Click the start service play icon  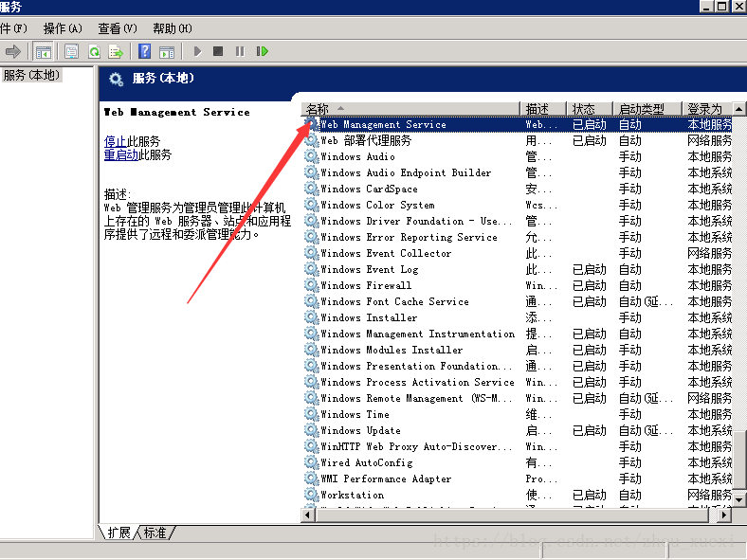point(197,51)
